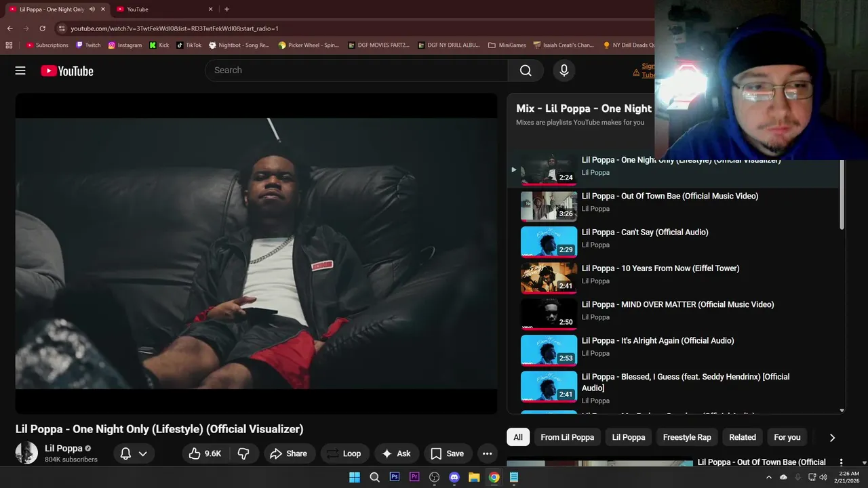Launch Photoshop from the taskbar

394,477
